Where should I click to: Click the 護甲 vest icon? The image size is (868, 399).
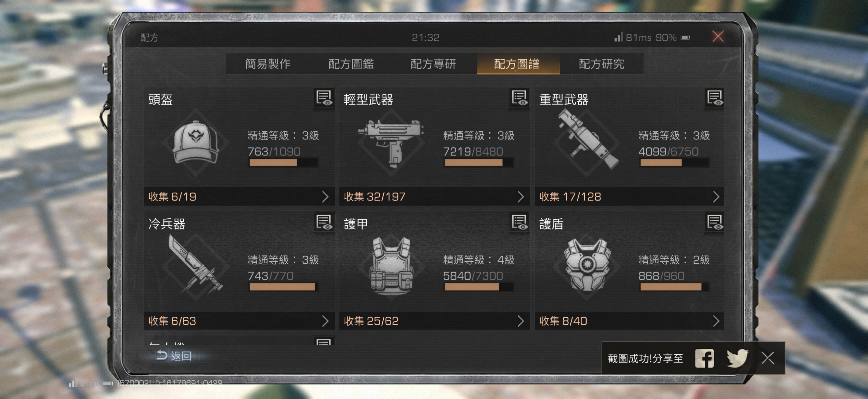(x=391, y=266)
